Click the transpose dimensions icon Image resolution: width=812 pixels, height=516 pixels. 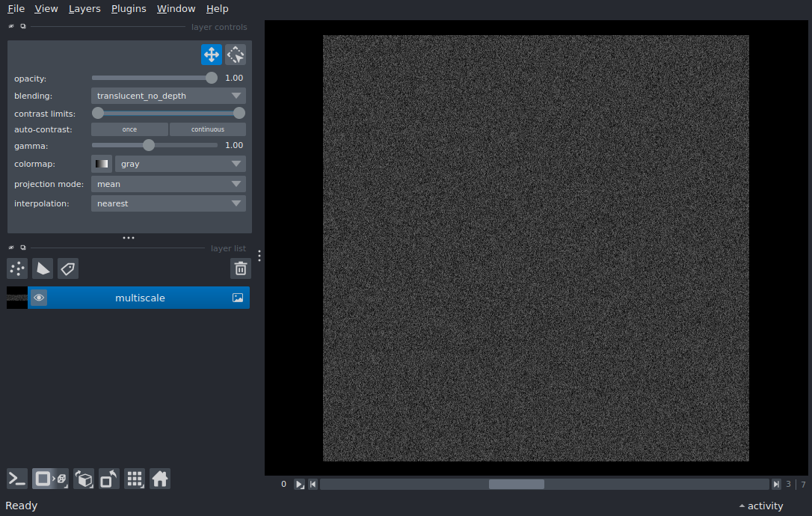pos(109,479)
